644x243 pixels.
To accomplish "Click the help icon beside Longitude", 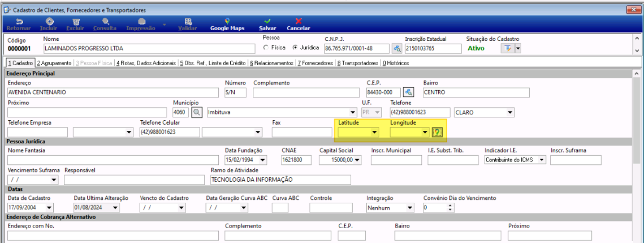I will 437,132.
